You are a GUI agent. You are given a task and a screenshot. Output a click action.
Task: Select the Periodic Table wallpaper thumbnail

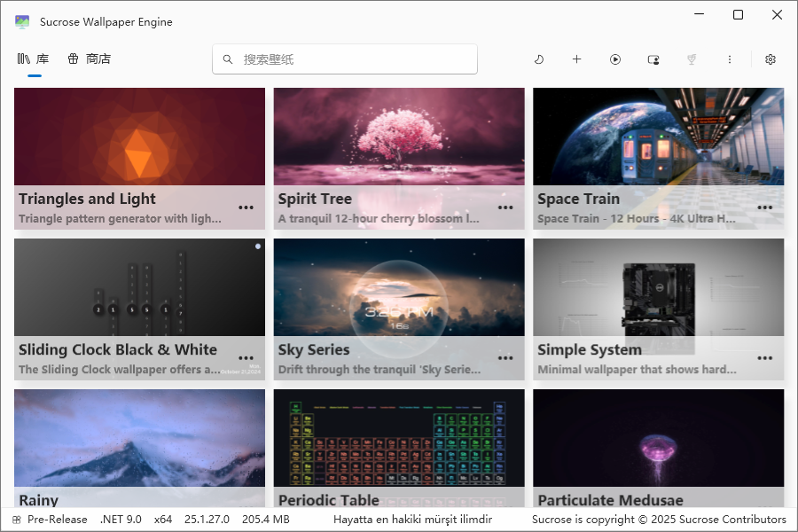pyautogui.click(x=399, y=438)
